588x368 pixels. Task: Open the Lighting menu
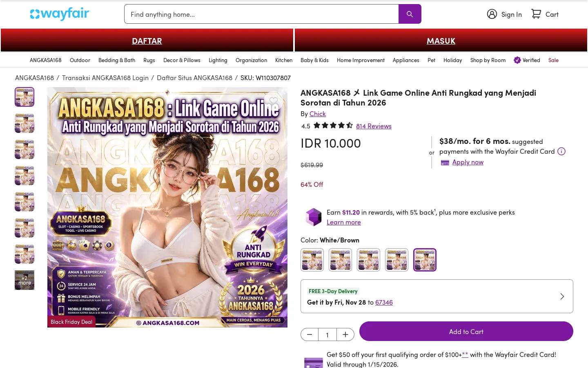pyautogui.click(x=218, y=60)
